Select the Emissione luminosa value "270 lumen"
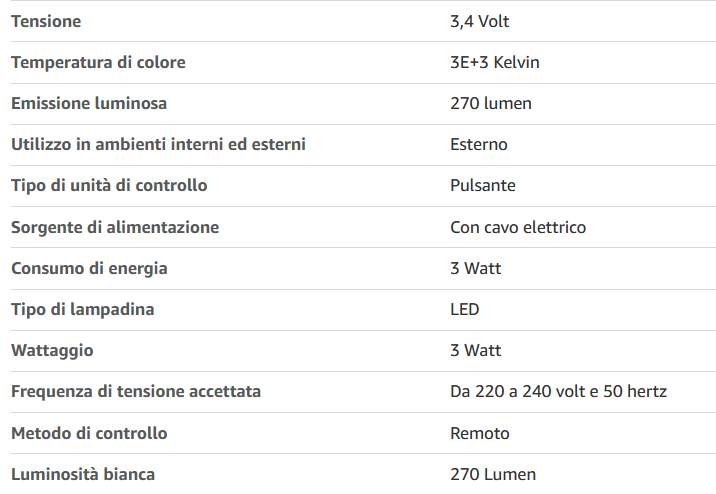This screenshot has height=494, width=716. pyautogui.click(x=491, y=103)
